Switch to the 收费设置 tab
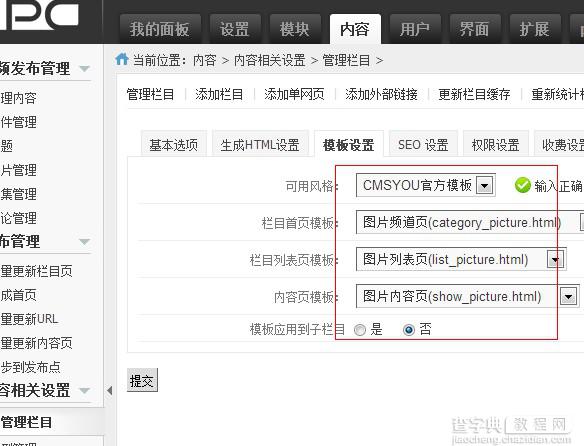Viewport: 584px width, 446px height. 559,144
